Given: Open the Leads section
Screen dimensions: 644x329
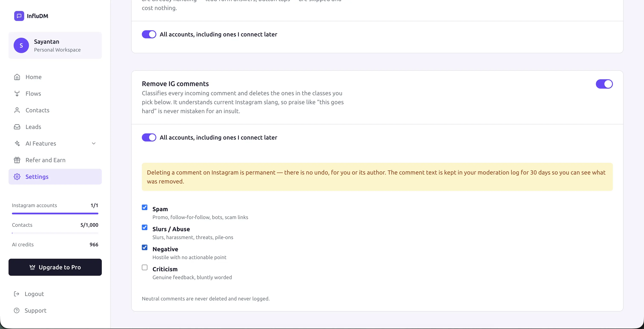Looking at the screenshot, I should (55, 127).
